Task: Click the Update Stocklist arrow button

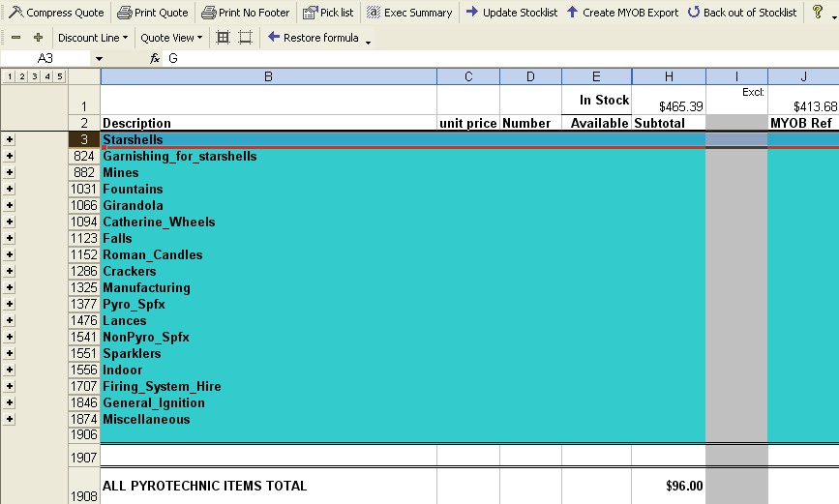Action: (x=511, y=13)
